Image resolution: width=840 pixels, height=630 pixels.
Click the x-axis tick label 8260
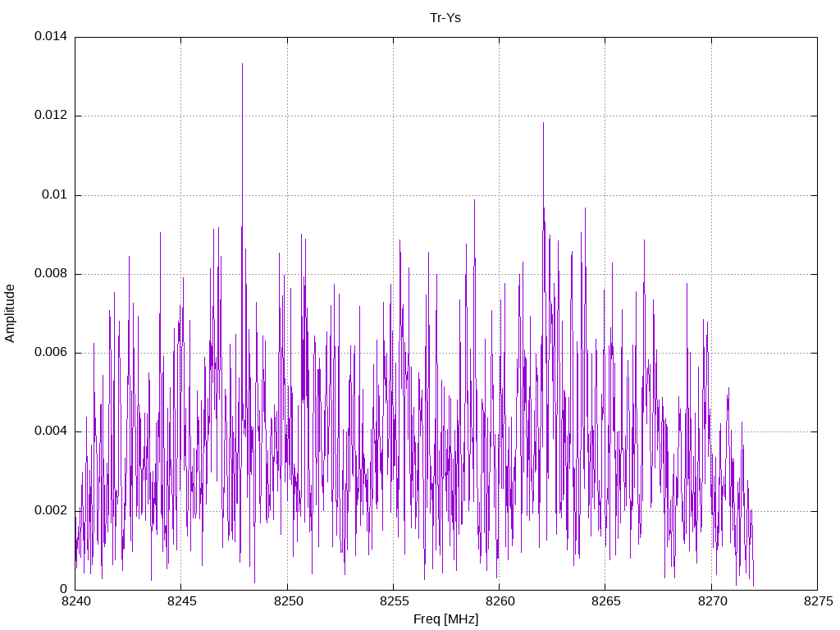click(500, 601)
